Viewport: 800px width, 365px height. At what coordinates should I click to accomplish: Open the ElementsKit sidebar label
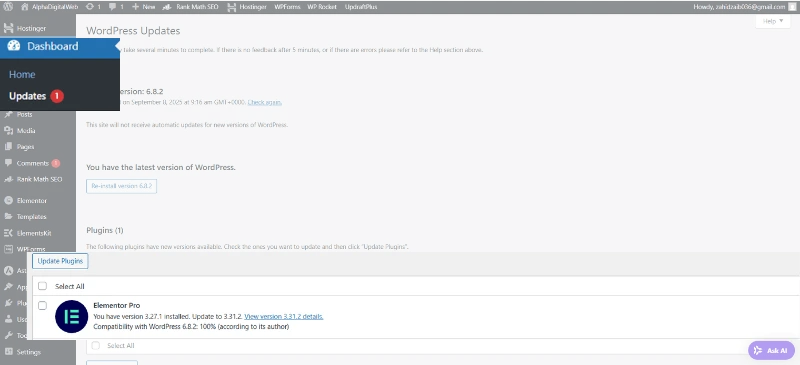coord(34,233)
